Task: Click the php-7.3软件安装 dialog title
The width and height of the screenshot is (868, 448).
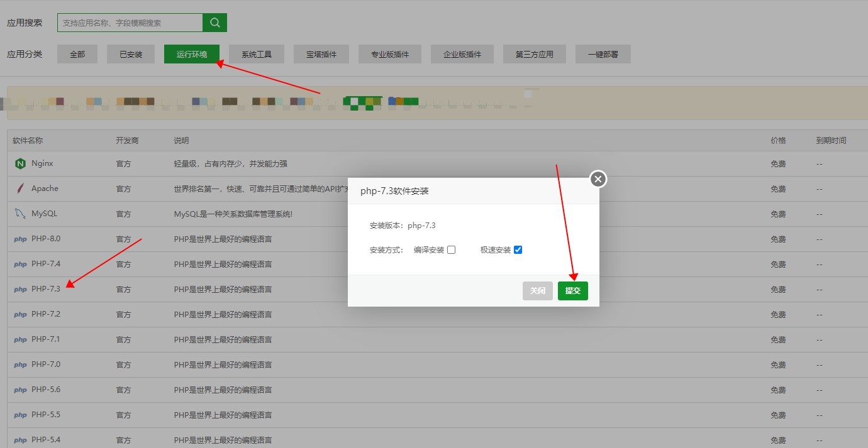Action: pyautogui.click(x=394, y=191)
